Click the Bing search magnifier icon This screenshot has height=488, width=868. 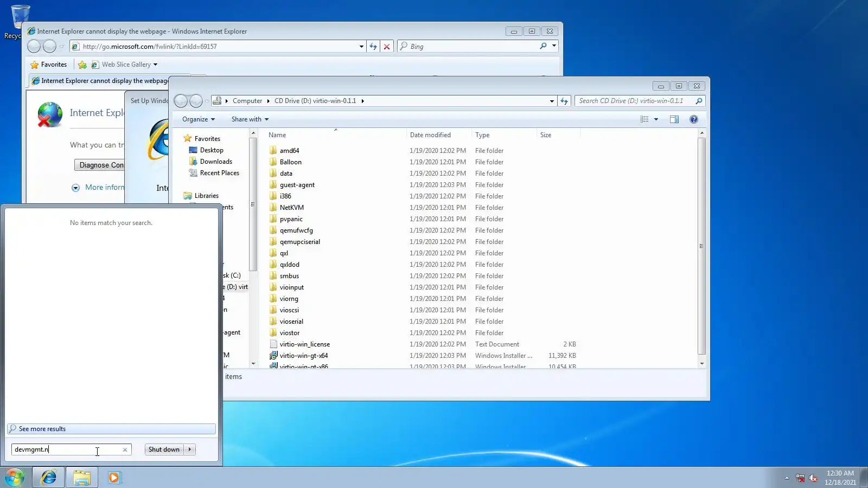point(543,46)
